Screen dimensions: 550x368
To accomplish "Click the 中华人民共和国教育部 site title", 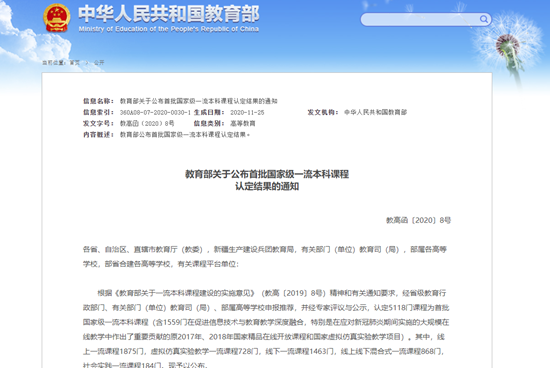I will point(169,14).
